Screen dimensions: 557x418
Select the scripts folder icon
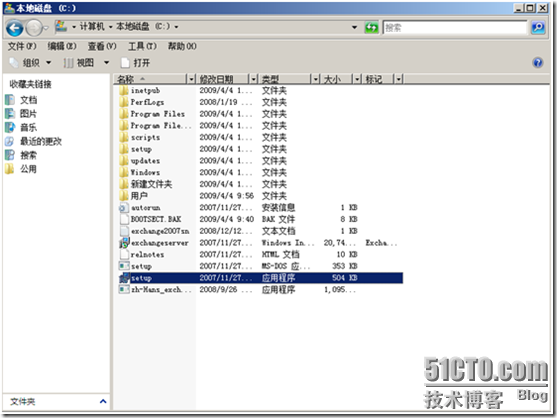[x=124, y=137]
